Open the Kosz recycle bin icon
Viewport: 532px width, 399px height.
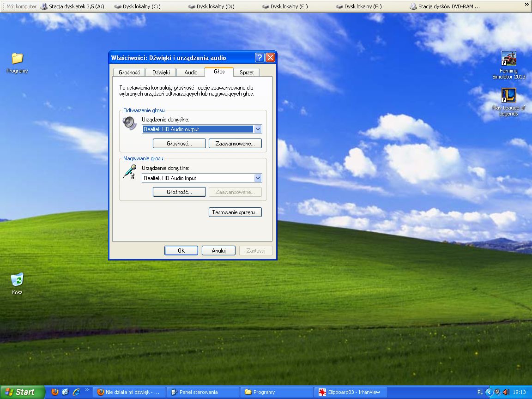point(17,284)
